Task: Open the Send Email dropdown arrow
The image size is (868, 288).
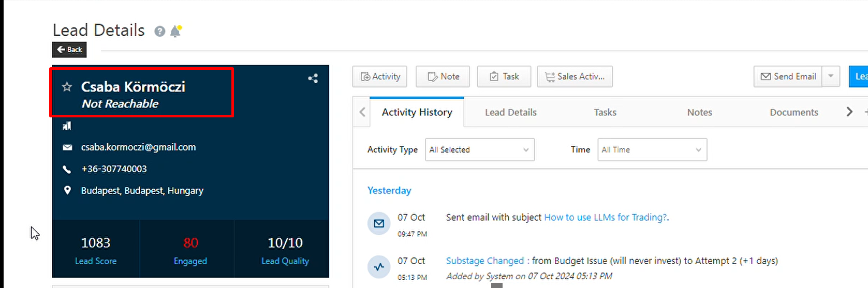Action: 831,77
